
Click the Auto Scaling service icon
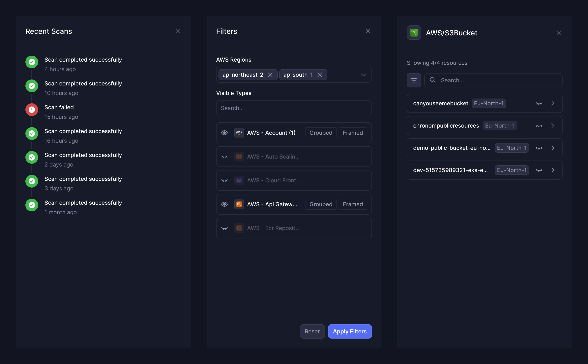[x=239, y=157]
